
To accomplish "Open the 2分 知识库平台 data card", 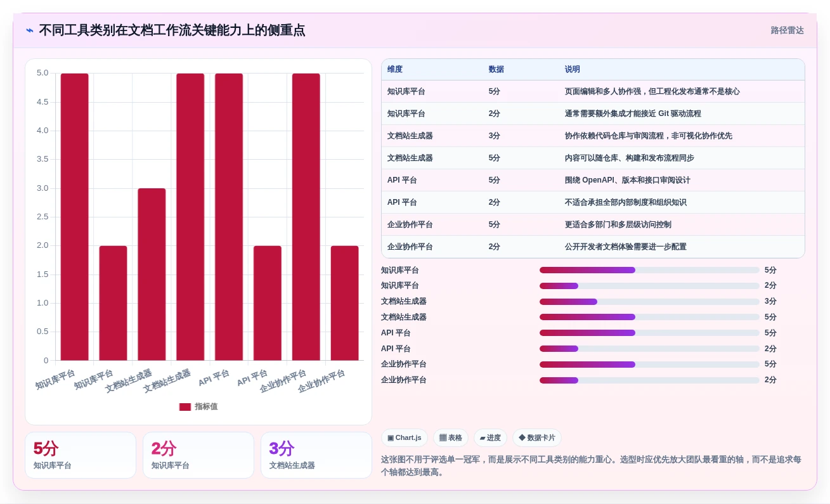I will [x=198, y=455].
